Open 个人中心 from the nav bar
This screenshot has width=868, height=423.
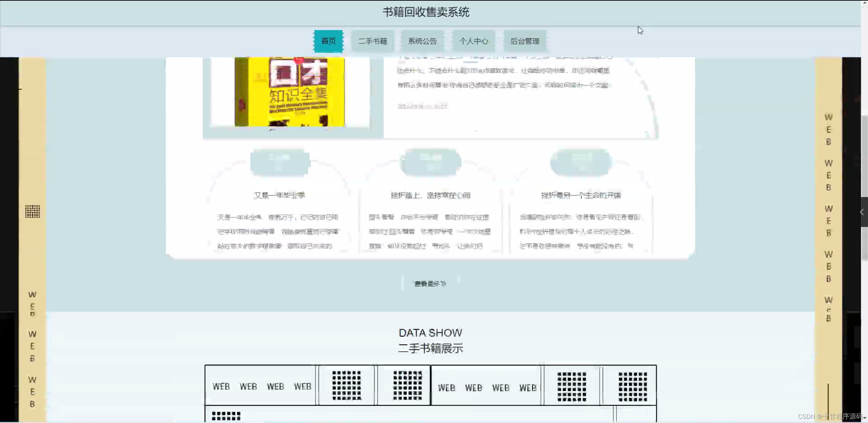coord(473,41)
